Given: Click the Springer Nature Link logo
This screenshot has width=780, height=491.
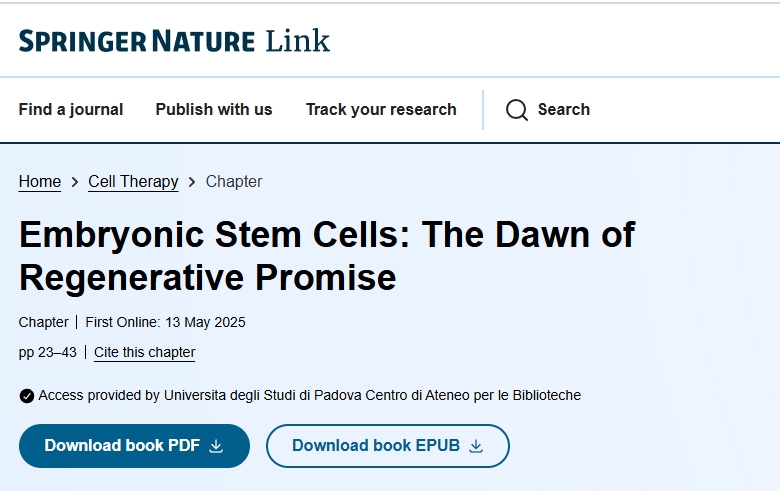Looking at the screenshot, I should [174, 41].
